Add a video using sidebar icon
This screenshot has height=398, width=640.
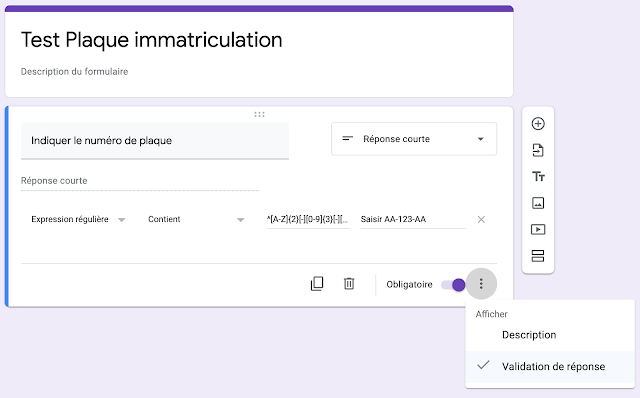[x=538, y=229]
